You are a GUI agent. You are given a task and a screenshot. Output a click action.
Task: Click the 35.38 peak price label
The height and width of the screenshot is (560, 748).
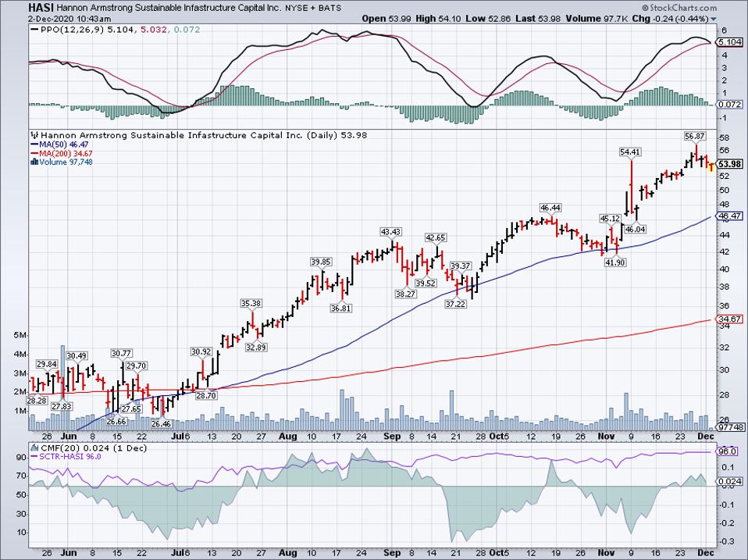[251, 303]
